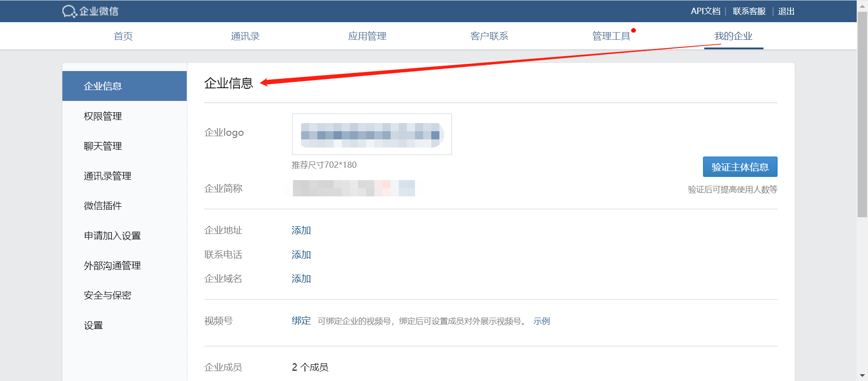Click 绑定 for 视频号

click(x=301, y=321)
